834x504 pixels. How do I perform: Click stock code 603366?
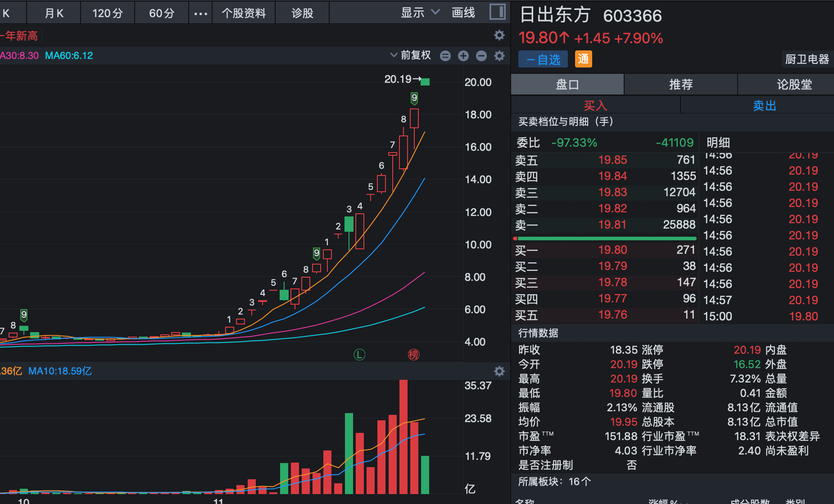(x=632, y=16)
